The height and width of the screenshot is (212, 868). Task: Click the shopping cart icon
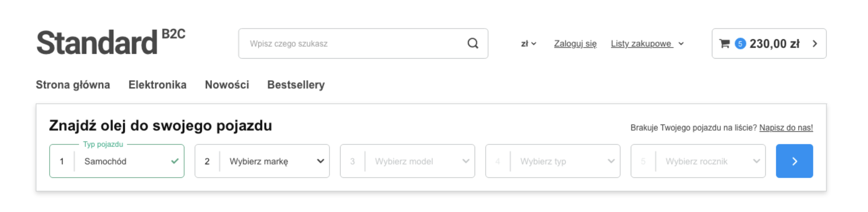coord(724,44)
